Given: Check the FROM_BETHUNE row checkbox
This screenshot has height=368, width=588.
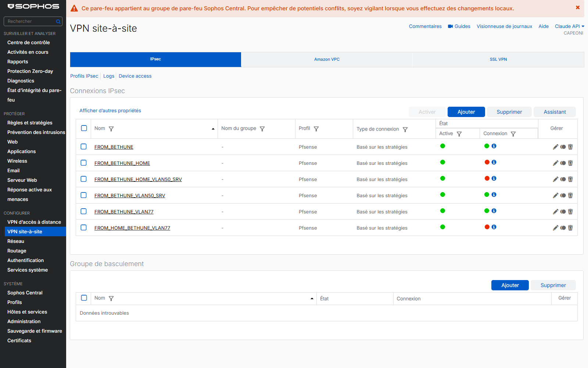Looking at the screenshot, I should (83, 146).
